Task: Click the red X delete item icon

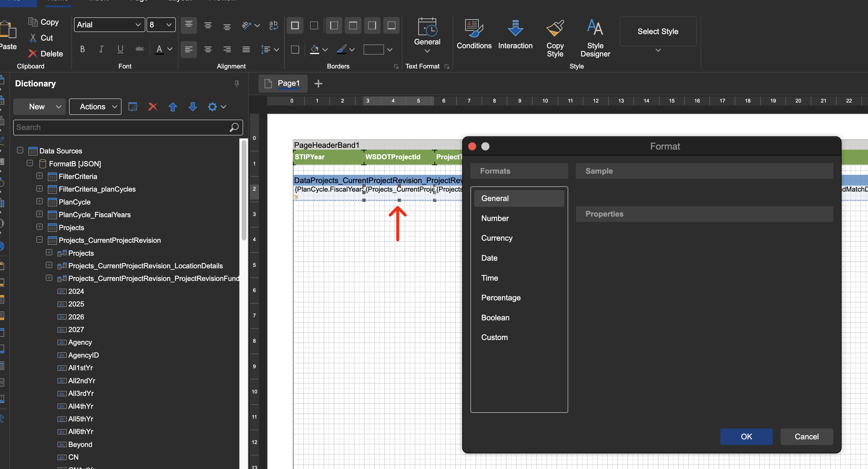Action: 153,107
